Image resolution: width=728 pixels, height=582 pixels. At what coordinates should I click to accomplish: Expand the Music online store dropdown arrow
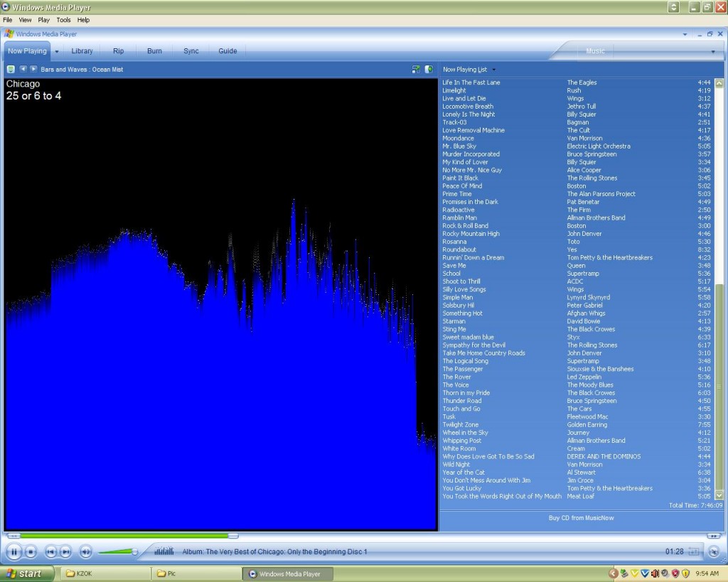[713, 51]
